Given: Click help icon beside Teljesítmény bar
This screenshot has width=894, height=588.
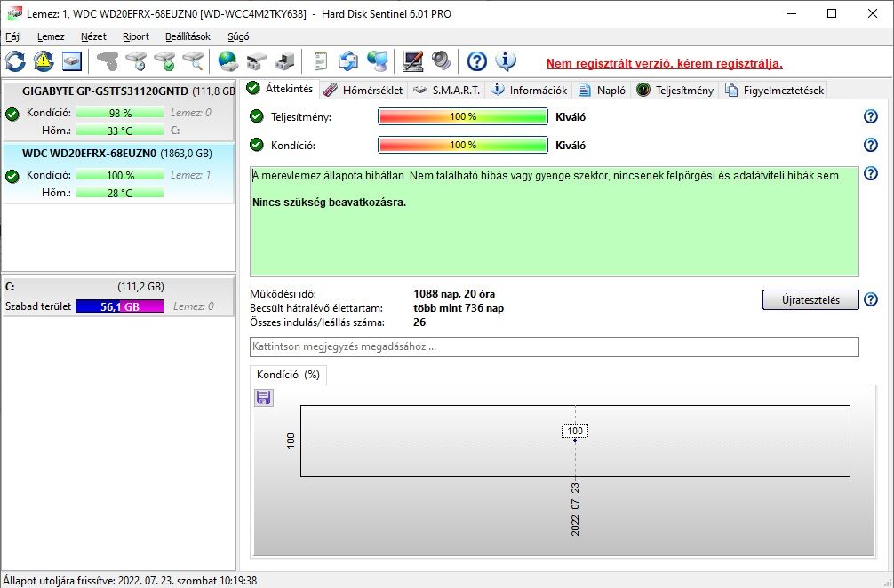Looking at the screenshot, I should tap(871, 116).
